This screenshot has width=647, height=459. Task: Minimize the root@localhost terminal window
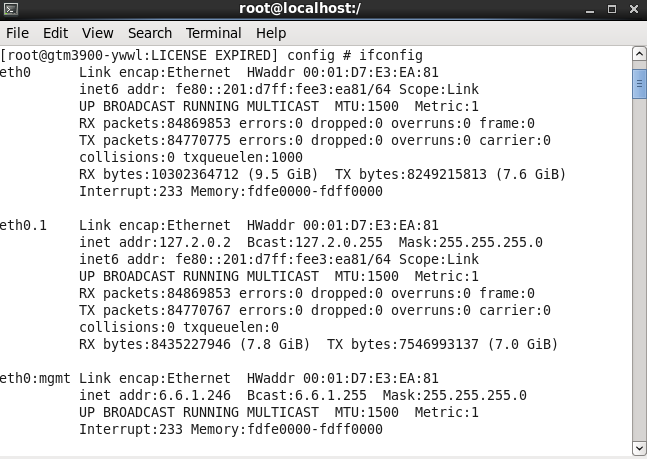coord(590,9)
